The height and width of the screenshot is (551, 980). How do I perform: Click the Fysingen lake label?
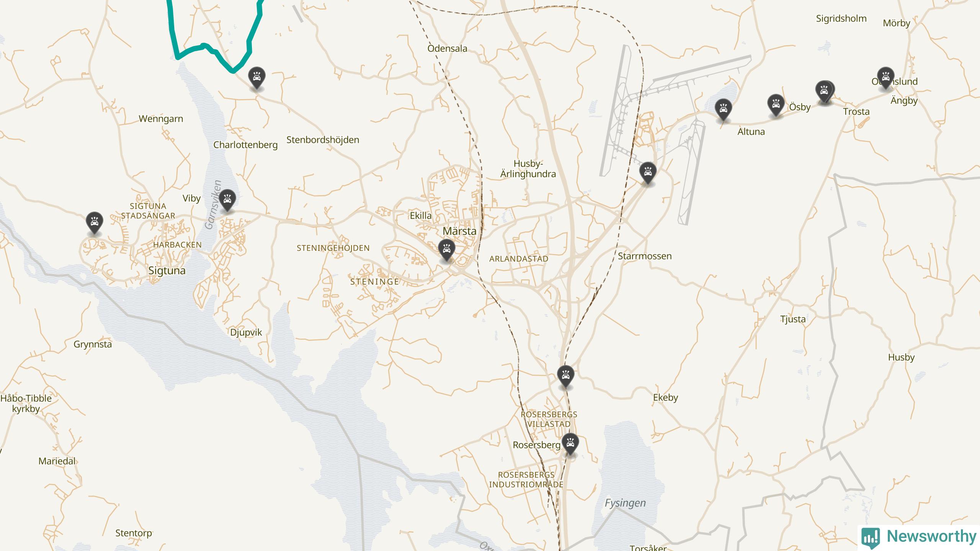[625, 503]
